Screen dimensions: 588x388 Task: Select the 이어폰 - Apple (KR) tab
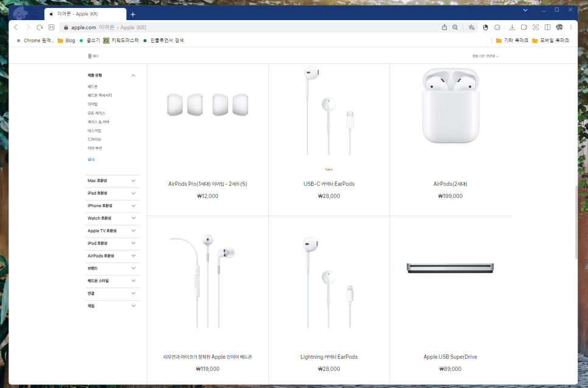[85, 14]
